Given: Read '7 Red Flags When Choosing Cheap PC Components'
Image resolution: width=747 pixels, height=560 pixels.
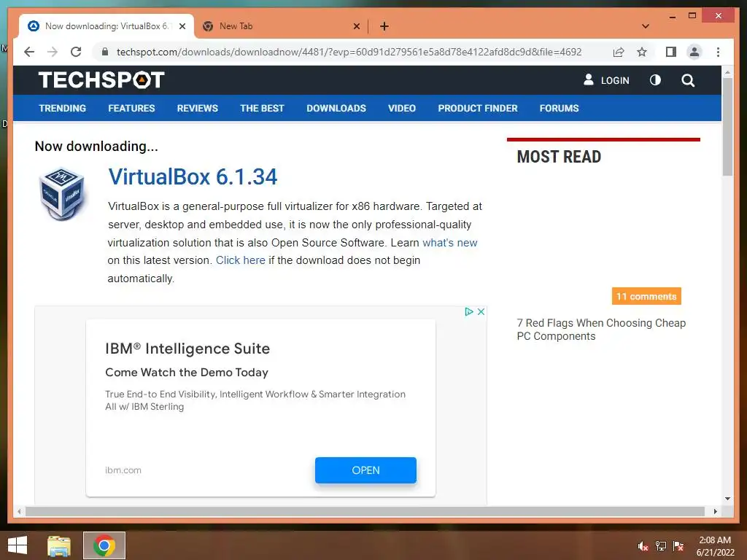Looking at the screenshot, I should (x=601, y=330).
